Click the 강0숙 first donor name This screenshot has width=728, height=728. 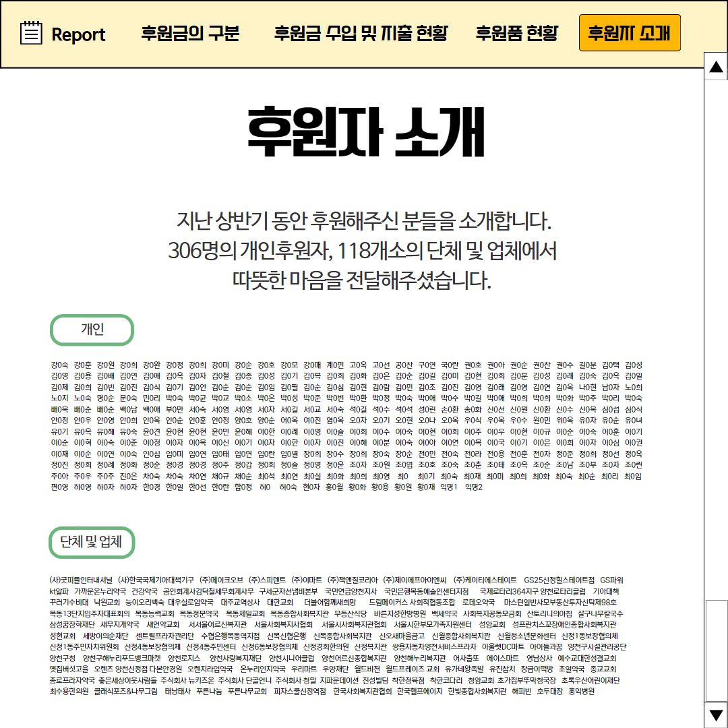[59, 365]
